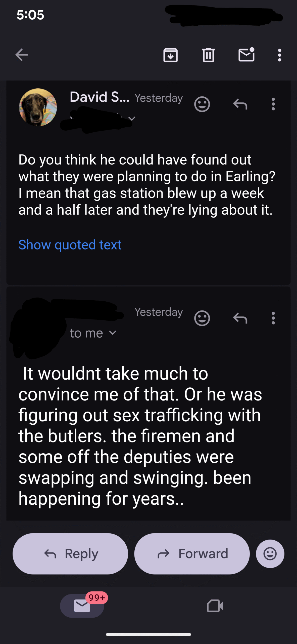
Task: Switch to the Mail tab
Action: click(82, 606)
